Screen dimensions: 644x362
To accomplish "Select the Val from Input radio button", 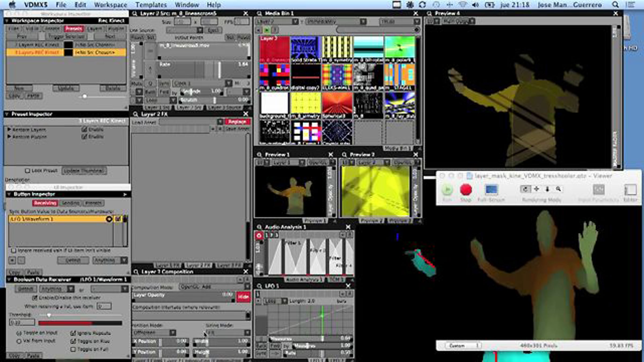I will [19, 341].
